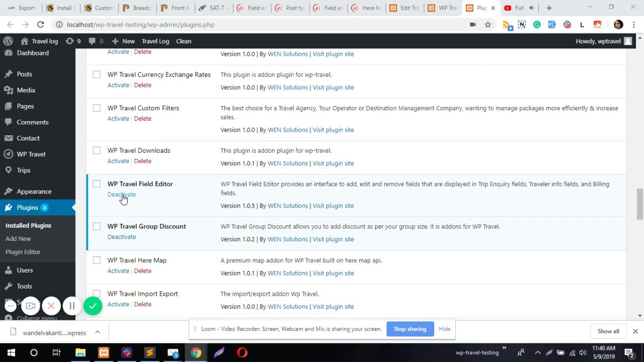Cancel the Loom recording with red X

coord(51,306)
